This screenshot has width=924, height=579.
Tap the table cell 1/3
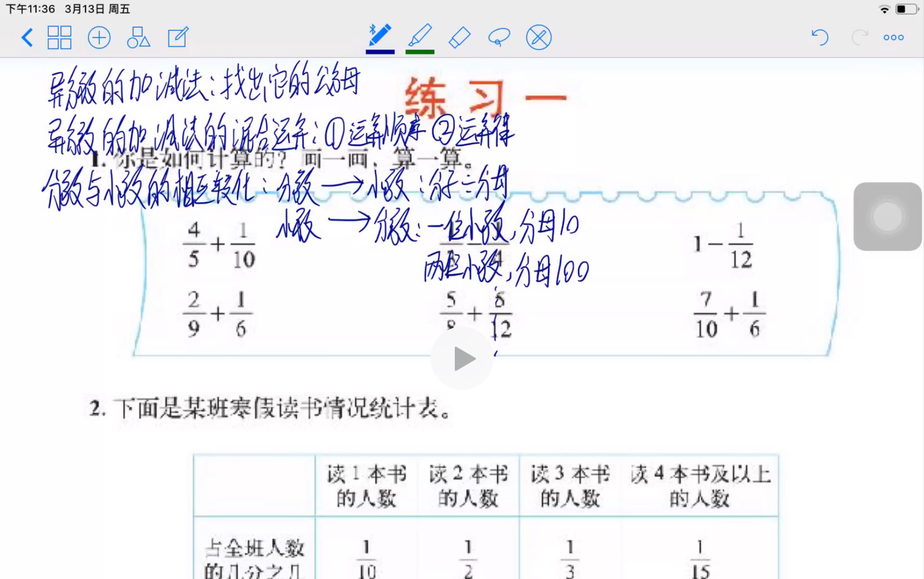[570, 559]
